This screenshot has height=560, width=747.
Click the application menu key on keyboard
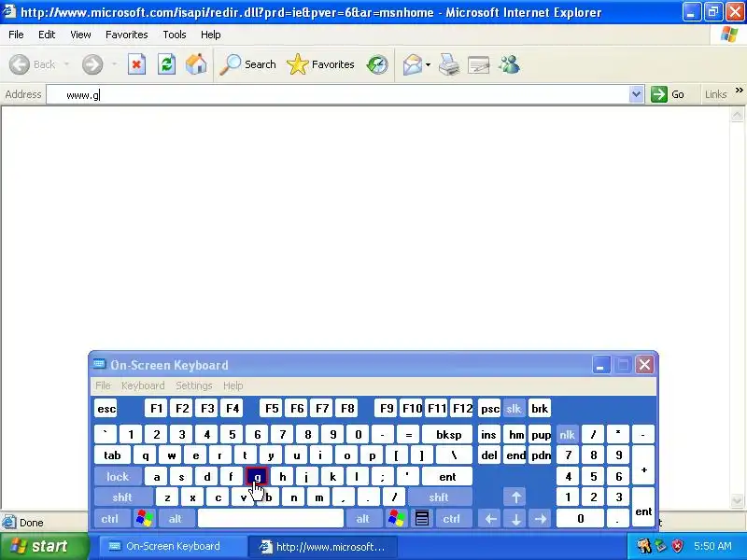click(422, 519)
